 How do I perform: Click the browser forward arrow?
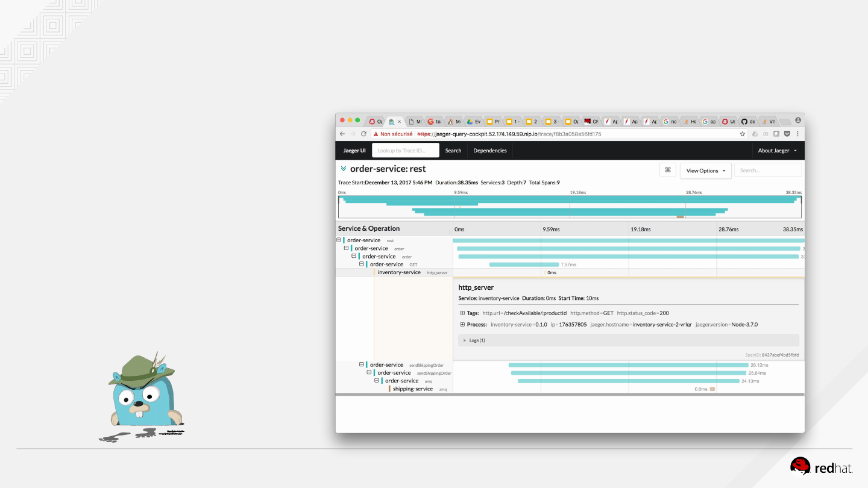coord(353,134)
